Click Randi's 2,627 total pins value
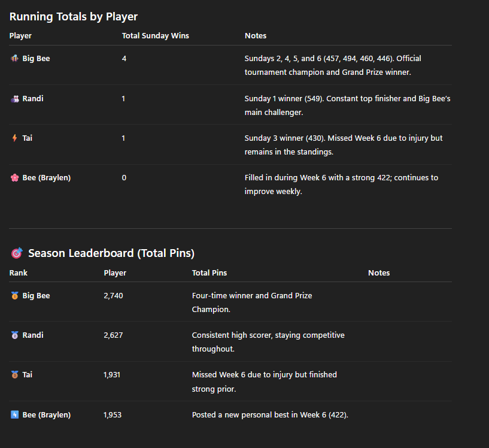This screenshot has width=489, height=448. click(x=113, y=335)
